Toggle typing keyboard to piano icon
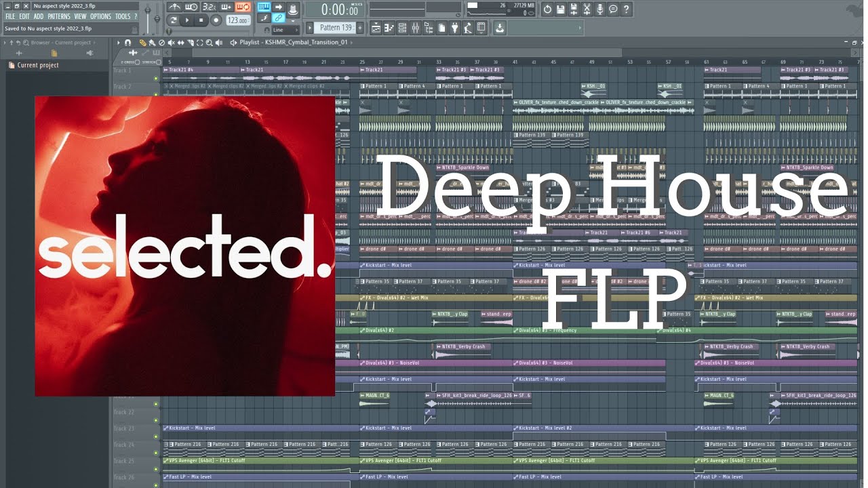This screenshot has height=488, width=868. click(264, 7)
